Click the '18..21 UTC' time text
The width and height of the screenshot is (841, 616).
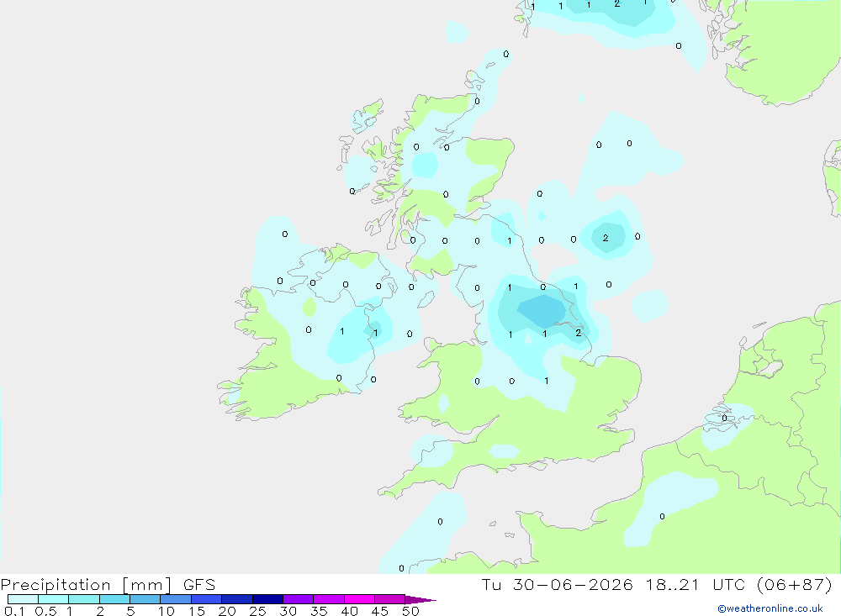pyautogui.click(x=696, y=585)
